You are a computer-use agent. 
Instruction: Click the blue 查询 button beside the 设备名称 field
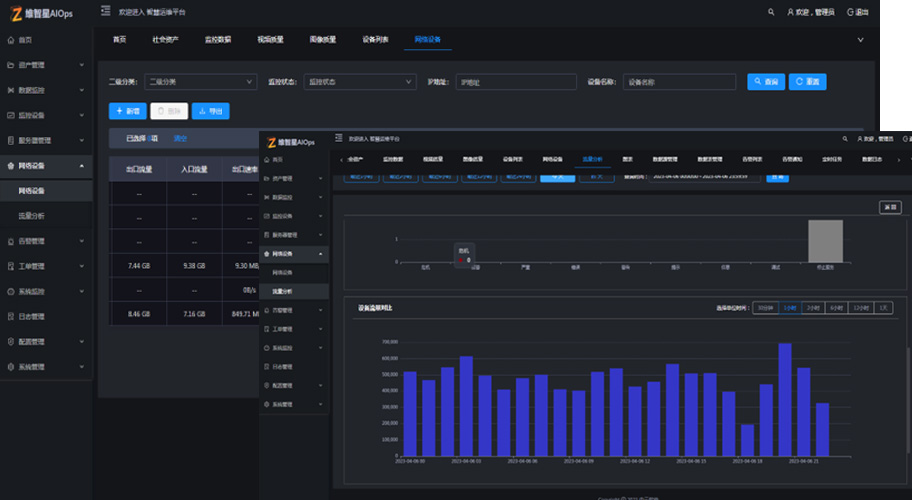tap(765, 82)
